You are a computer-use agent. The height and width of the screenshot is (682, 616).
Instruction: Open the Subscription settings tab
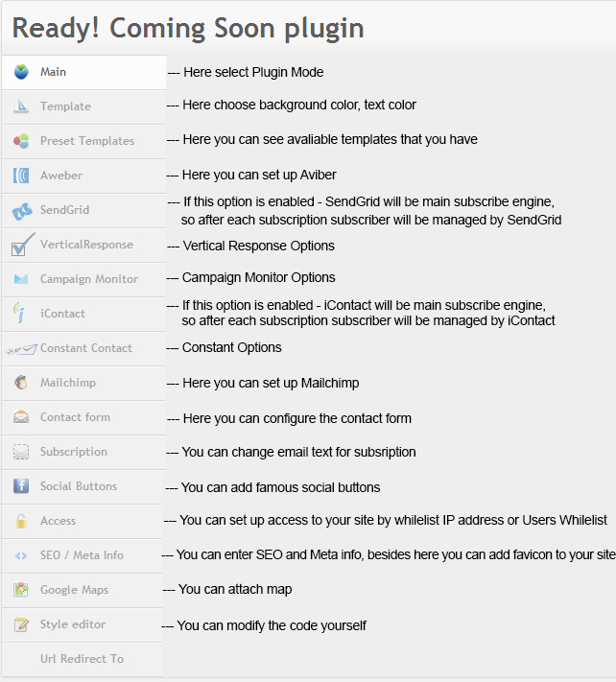coord(83,452)
